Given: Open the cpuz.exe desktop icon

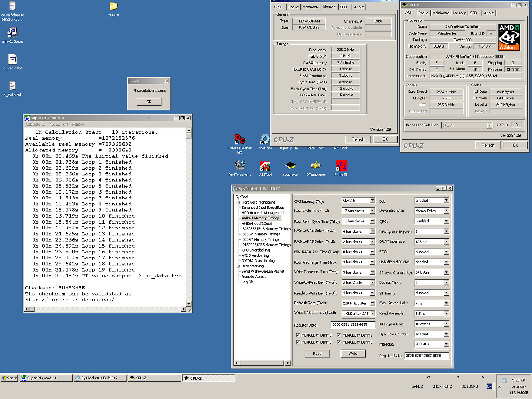Looking at the screenshot, I should point(290,166).
